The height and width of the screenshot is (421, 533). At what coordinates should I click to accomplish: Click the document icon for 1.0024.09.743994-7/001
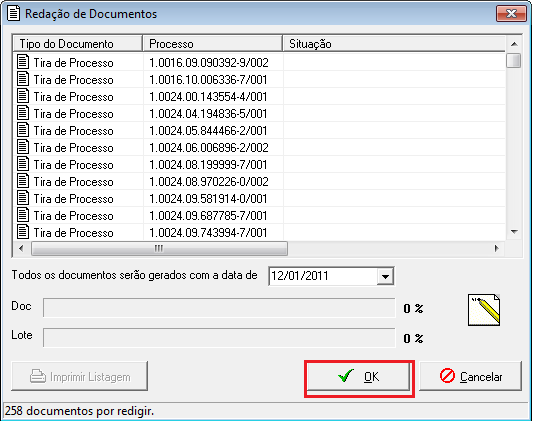(23, 232)
